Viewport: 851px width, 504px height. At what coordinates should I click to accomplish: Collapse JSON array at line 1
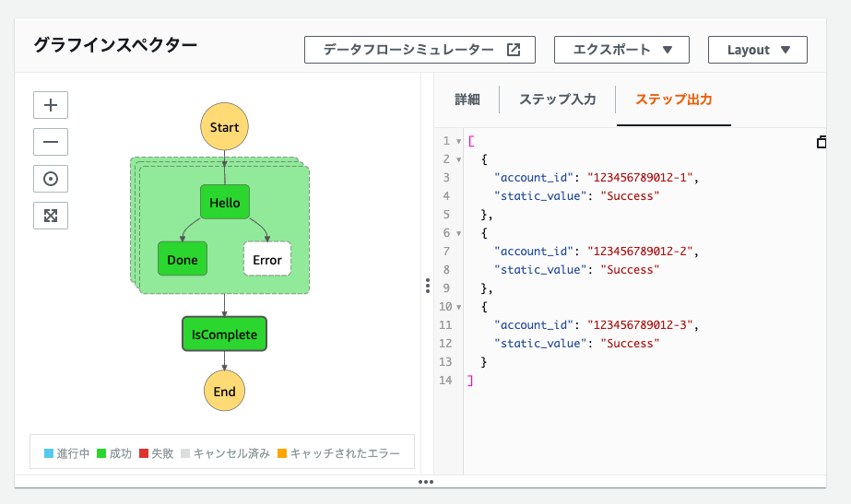point(458,142)
